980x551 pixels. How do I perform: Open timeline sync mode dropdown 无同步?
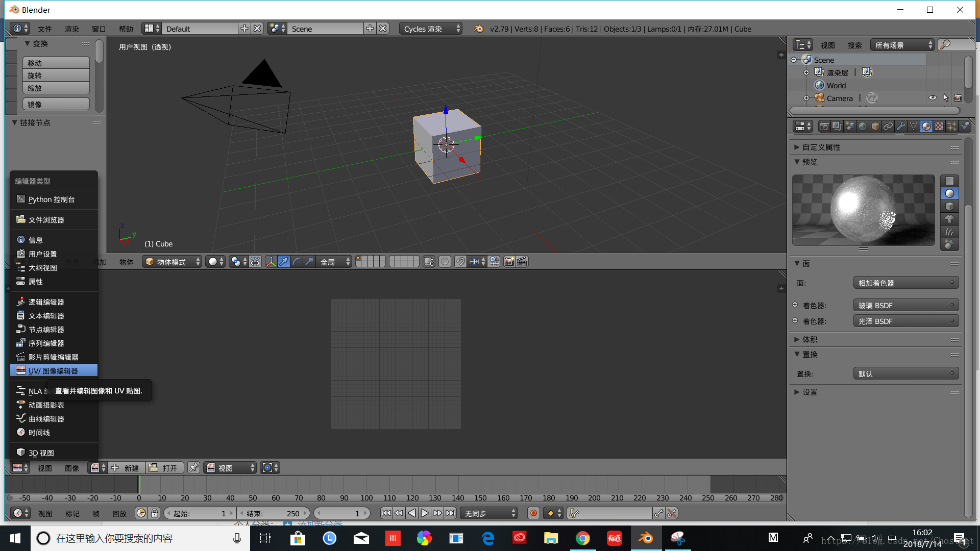tap(488, 513)
